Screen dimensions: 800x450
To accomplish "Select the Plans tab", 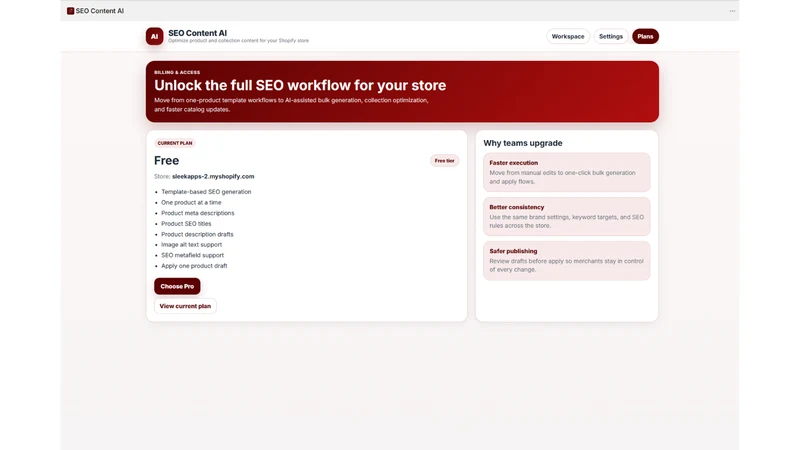I will (x=645, y=36).
